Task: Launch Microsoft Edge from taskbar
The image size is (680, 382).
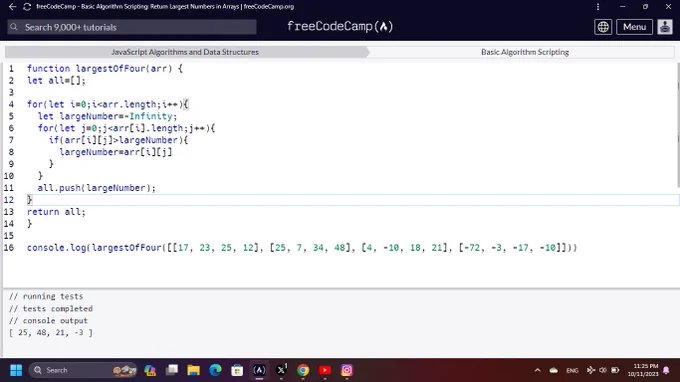Action: [x=215, y=370]
